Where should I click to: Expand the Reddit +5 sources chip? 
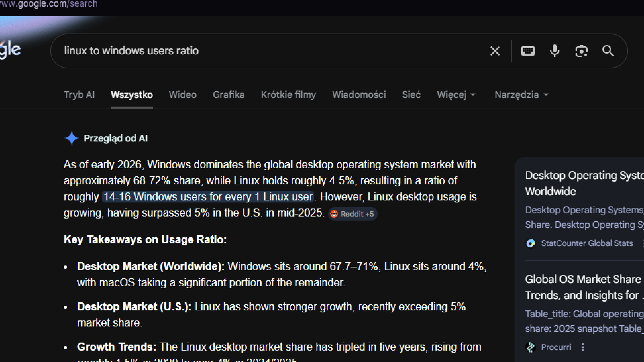[x=353, y=214]
